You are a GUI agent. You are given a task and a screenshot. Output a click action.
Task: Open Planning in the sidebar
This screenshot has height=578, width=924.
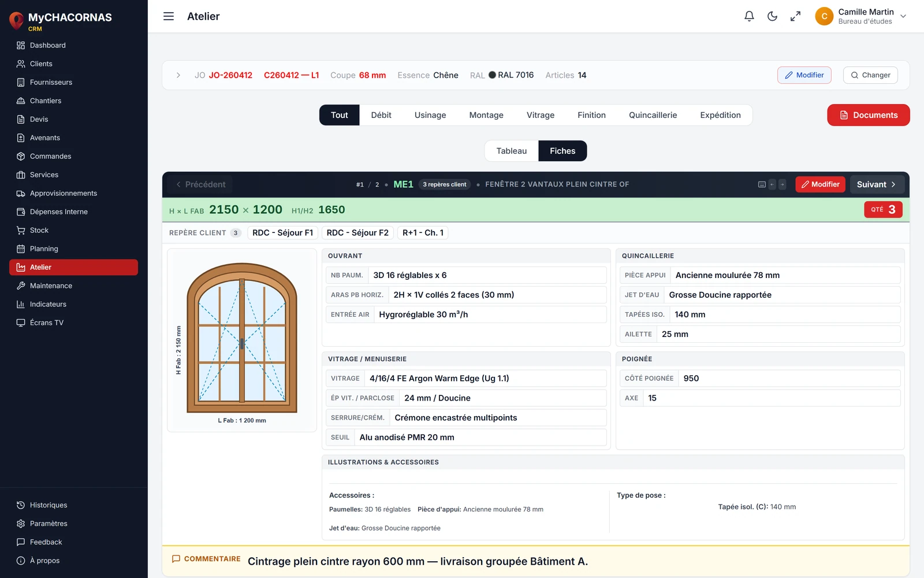[x=73, y=249]
